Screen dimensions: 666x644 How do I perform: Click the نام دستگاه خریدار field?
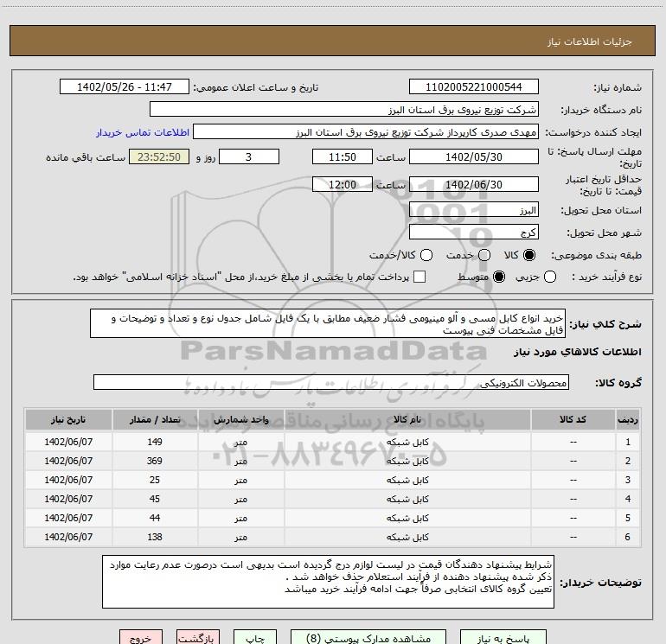pyautogui.click(x=344, y=109)
